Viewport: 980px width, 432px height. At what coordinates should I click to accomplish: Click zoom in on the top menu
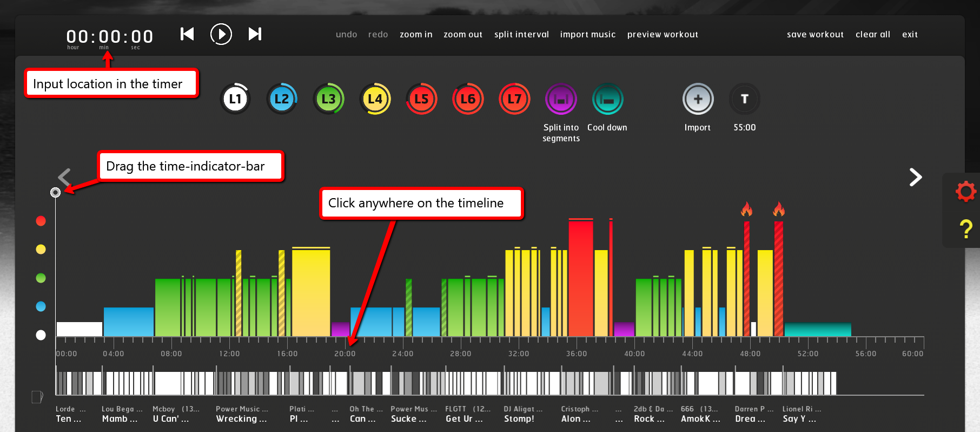pyautogui.click(x=416, y=35)
